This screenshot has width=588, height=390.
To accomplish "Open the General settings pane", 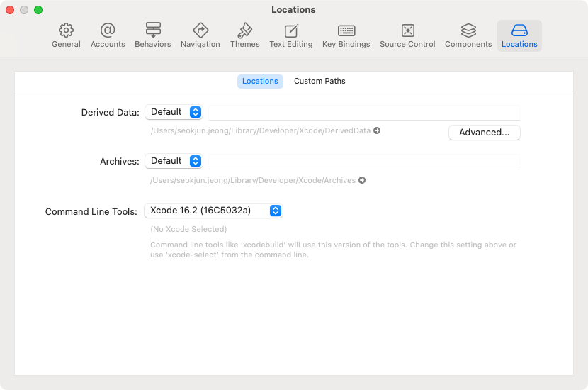I will pos(66,35).
